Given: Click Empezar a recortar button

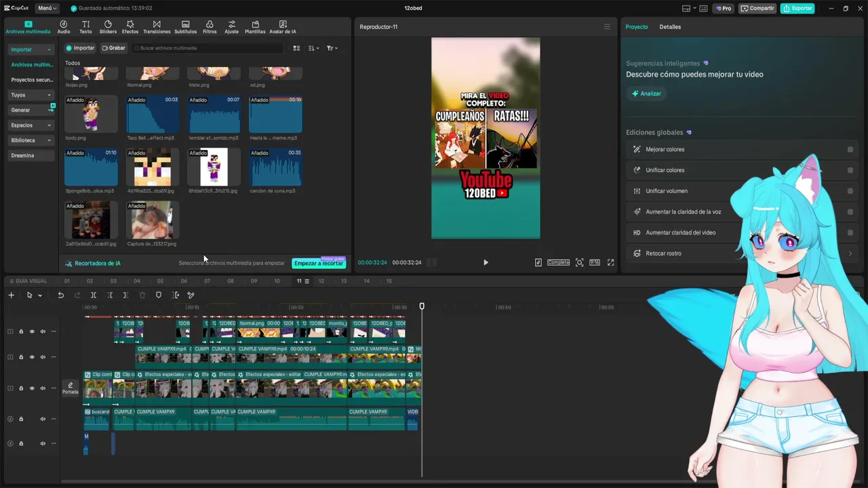Looking at the screenshot, I should [x=319, y=263].
